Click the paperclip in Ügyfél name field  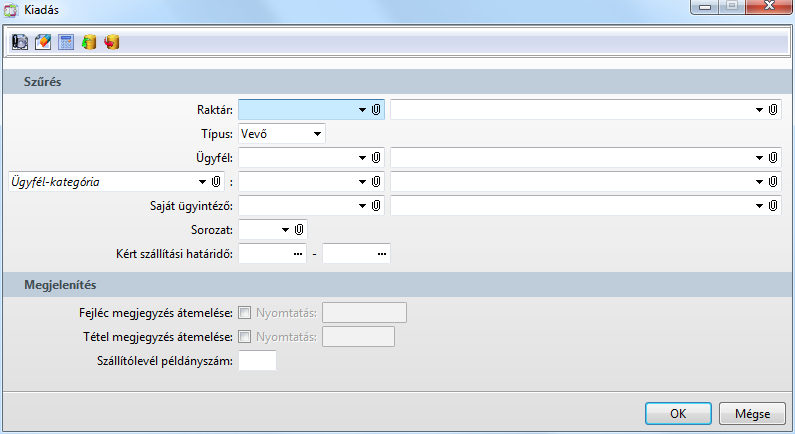[773, 158]
